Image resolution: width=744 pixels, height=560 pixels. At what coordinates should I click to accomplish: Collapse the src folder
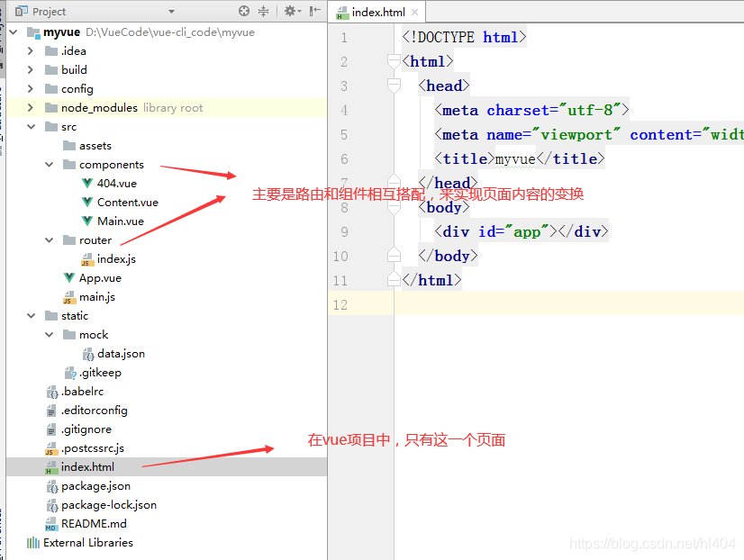click(32, 127)
